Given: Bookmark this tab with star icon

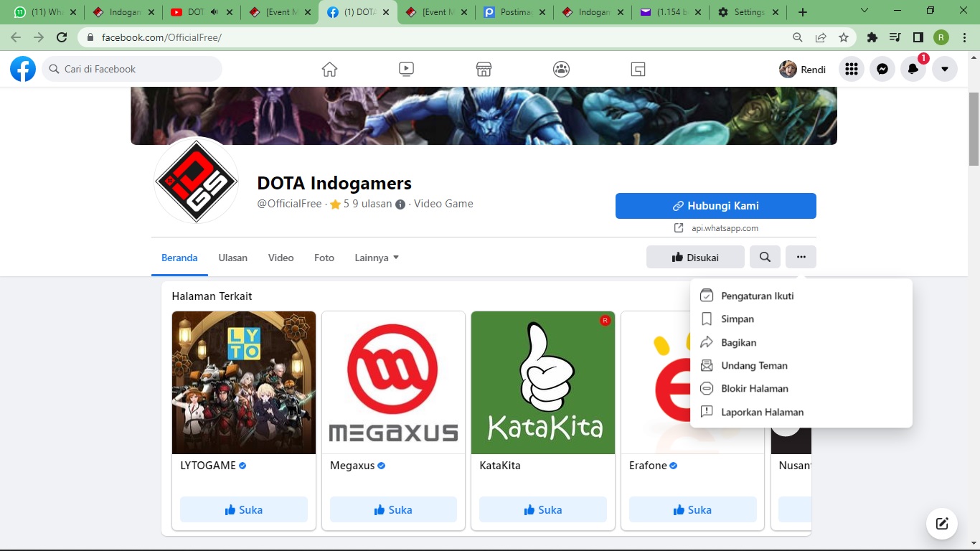Looking at the screenshot, I should click(844, 37).
